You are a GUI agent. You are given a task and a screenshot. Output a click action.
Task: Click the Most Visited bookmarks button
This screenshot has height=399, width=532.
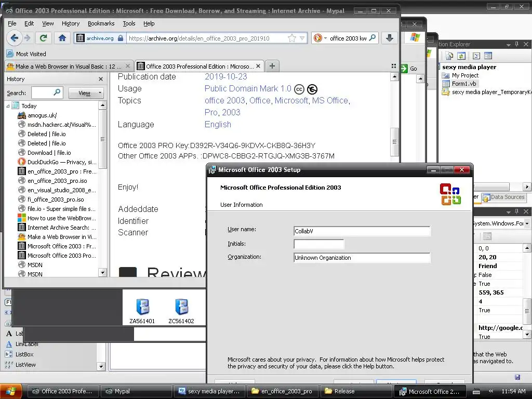pos(26,54)
